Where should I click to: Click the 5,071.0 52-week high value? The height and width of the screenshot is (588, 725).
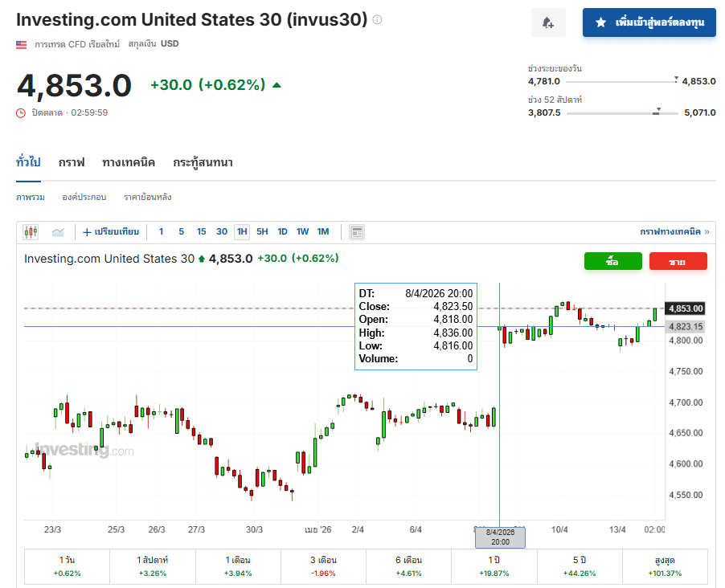pyautogui.click(x=700, y=112)
